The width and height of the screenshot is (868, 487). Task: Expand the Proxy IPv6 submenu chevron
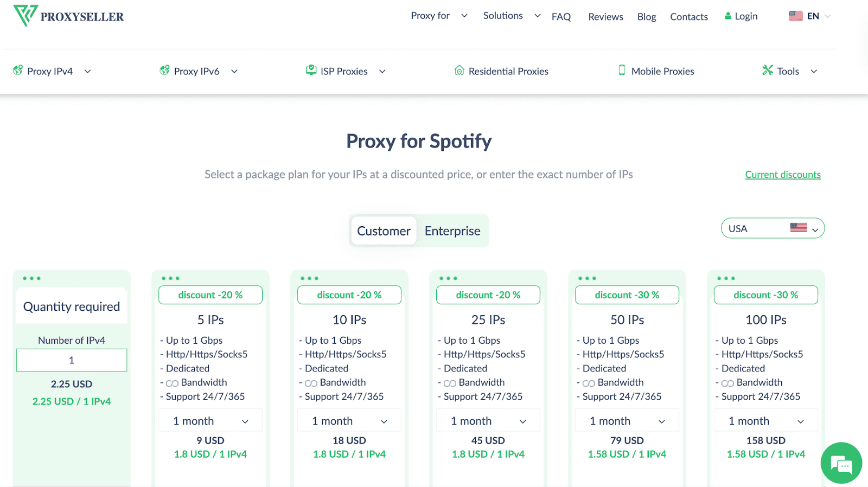click(234, 72)
